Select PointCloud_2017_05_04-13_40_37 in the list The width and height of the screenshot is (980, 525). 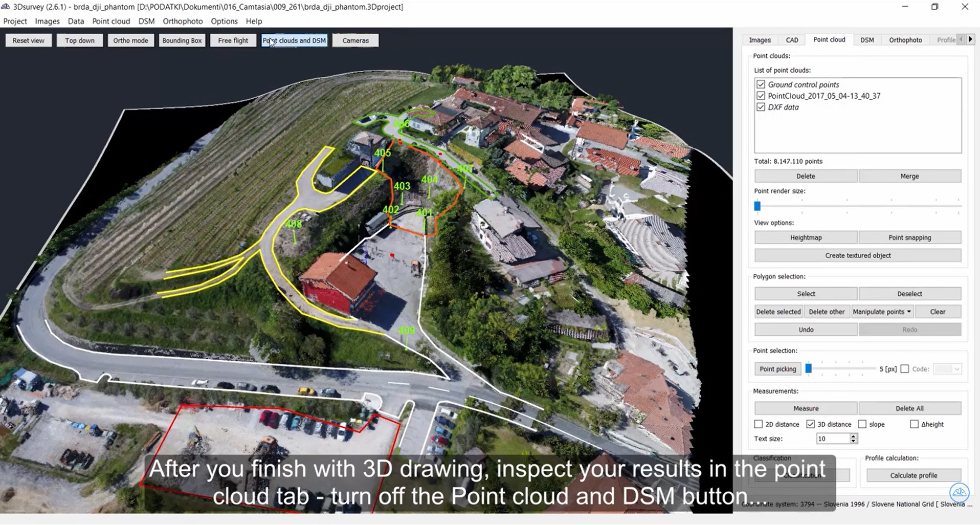coord(823,96)
